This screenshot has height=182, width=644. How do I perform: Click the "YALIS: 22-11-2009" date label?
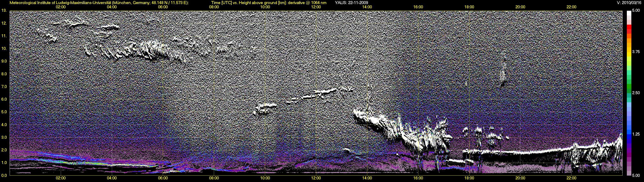tap(351, 3)
